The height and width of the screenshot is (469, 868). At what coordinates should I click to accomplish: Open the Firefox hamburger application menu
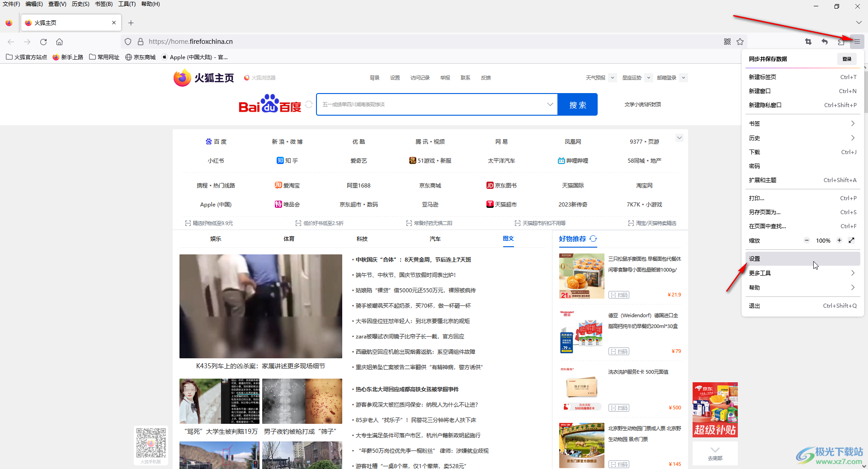pyautogui.click(x=857, y=42)
